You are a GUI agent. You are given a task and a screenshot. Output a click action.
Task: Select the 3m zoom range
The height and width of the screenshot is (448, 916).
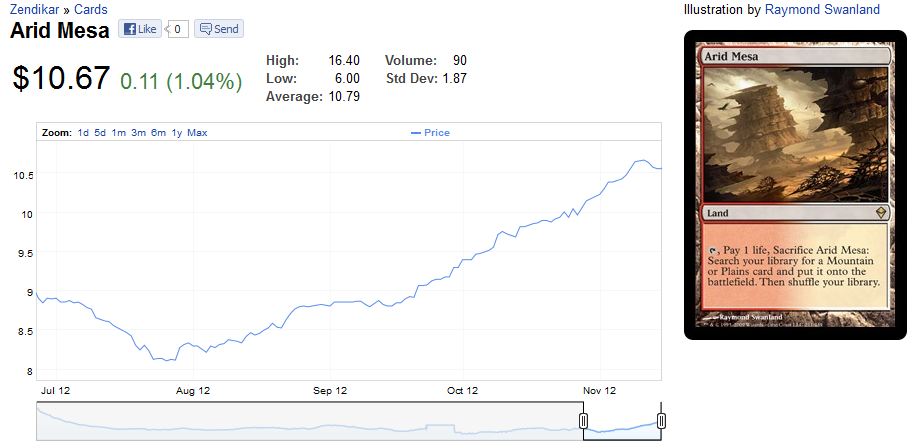coord(138,133)
